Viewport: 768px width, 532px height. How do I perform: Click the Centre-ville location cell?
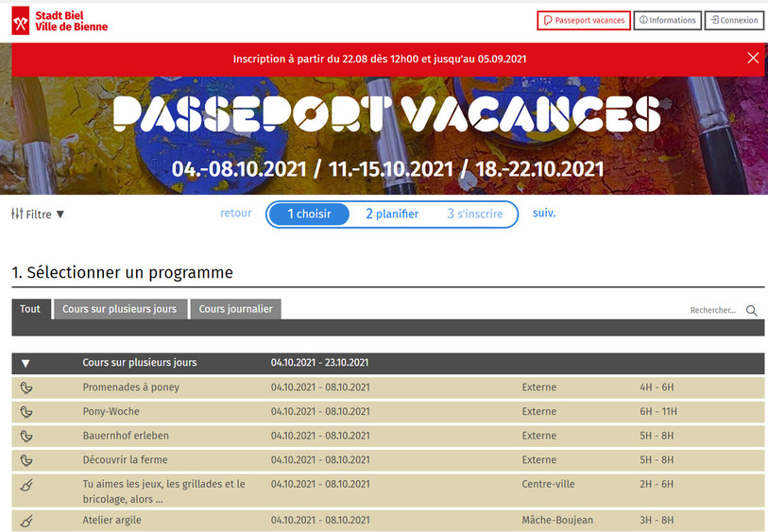(548, 484)
